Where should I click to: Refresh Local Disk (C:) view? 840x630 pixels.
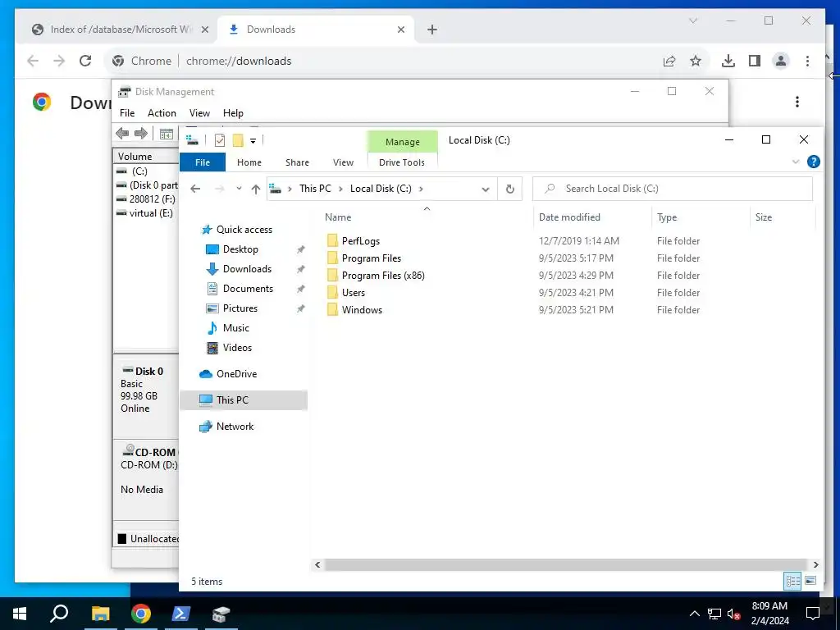point(510,189)
